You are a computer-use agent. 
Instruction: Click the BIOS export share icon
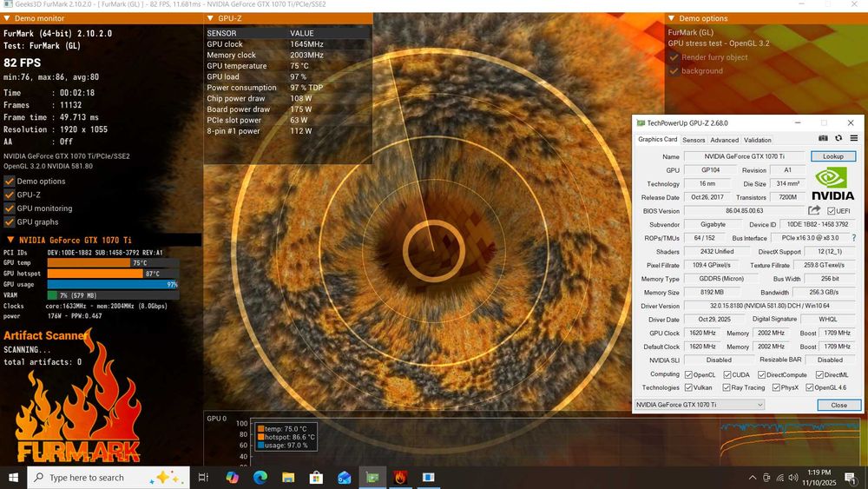pos(814,210)
